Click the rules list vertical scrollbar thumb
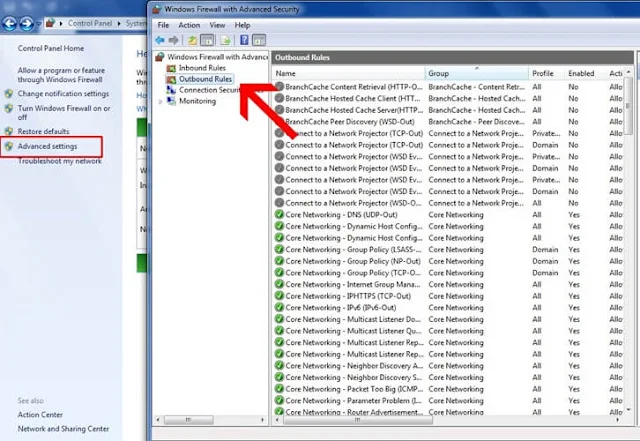Image resolution: width=640 pixels, height=441 pixels. (629, 106)
